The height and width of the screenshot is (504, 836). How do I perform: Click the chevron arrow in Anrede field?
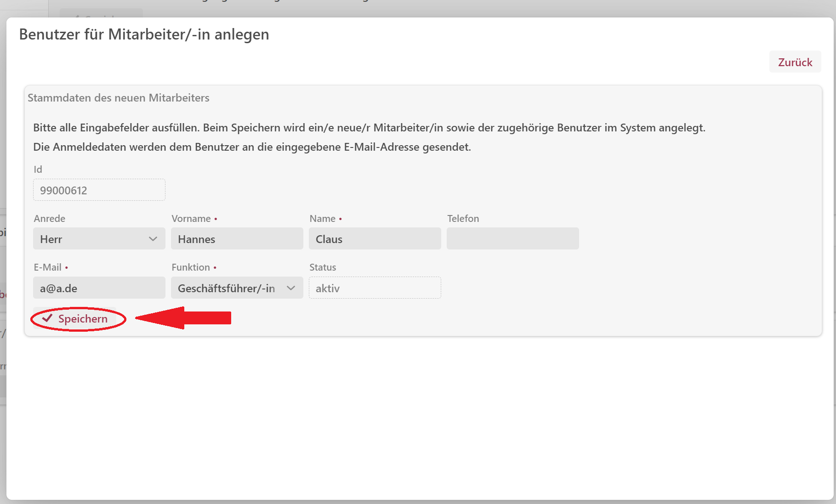coord(153,239)
